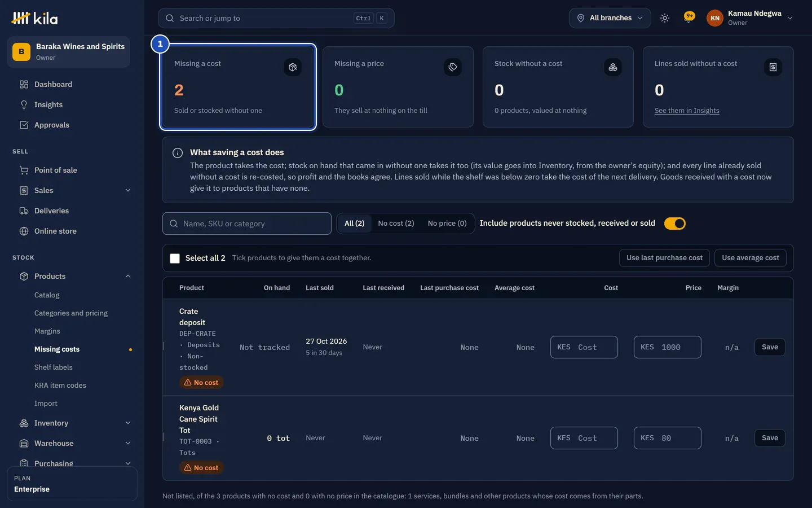
Task: Open the notifications bulb with 9+ badge
Action: (689, 18)
